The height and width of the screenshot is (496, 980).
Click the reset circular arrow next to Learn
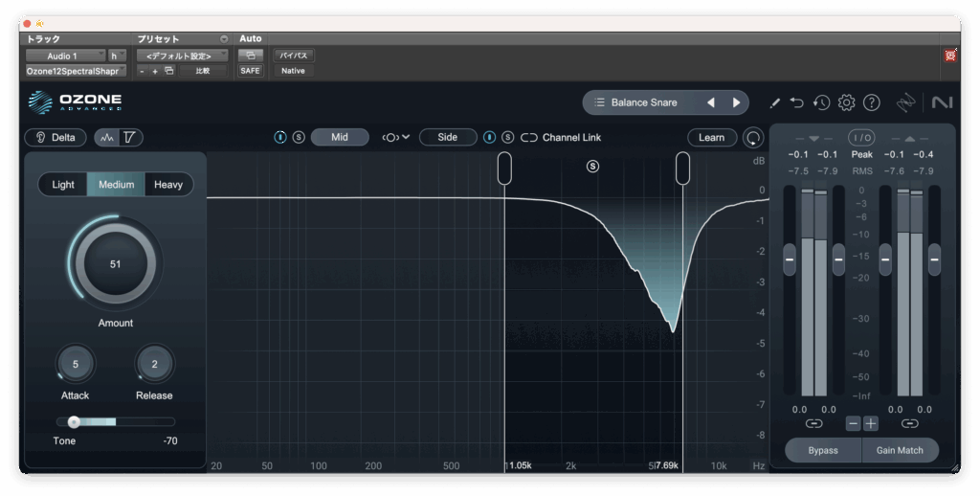click(x=754, y=137)
